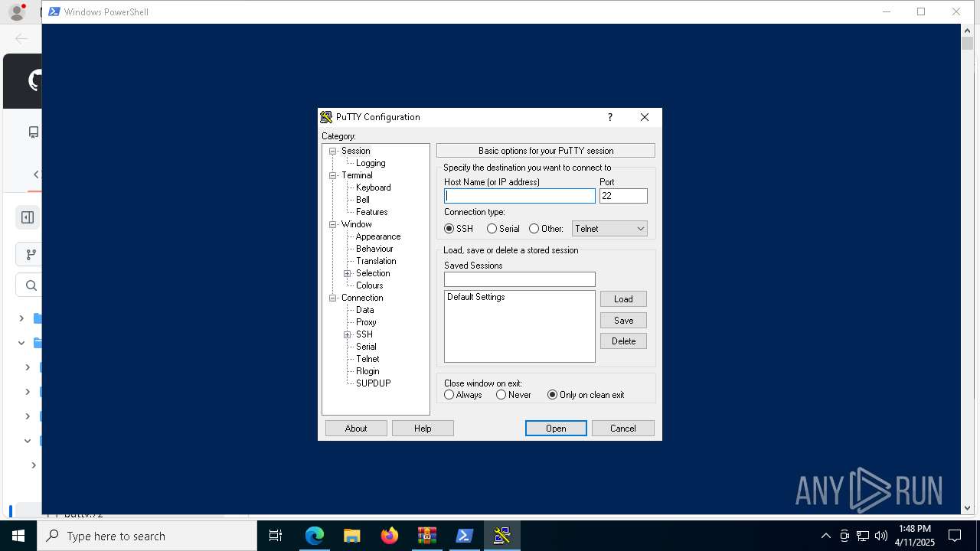Expand the Selection tree node
980x551 pixels.
(x=348, y=273)
